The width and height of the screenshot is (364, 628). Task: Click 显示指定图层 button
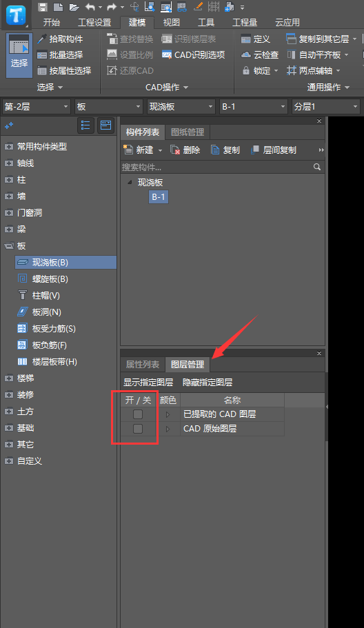click(148, 383)
